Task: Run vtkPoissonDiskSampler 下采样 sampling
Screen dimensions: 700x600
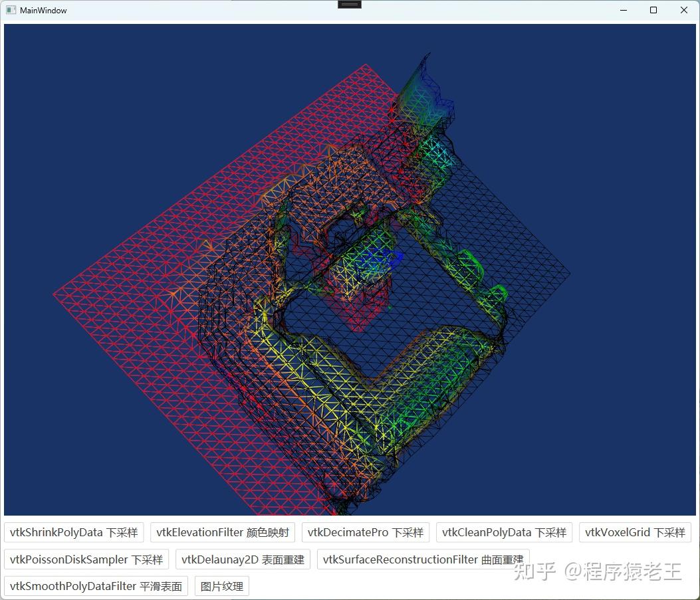Action: tap(86, 559)
